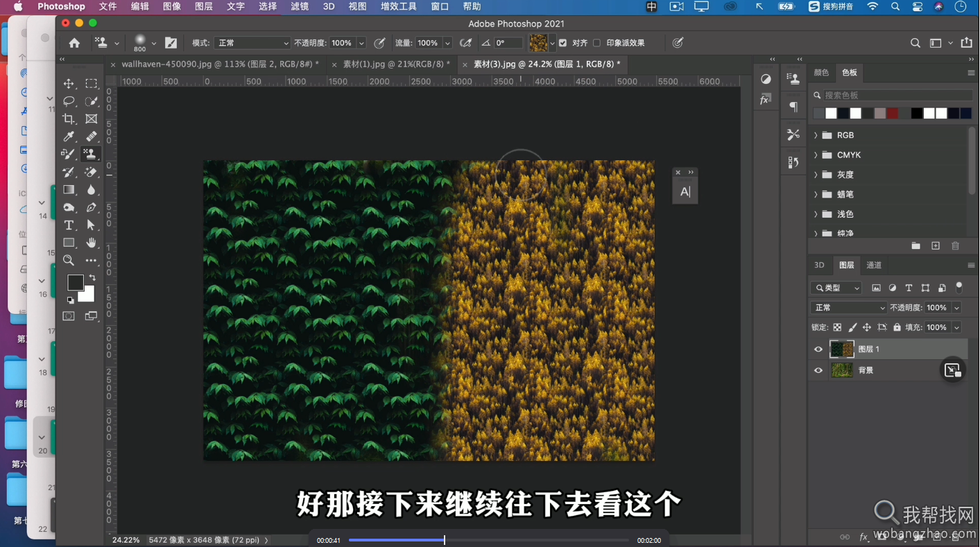Select the Eraser tool
The height and width of the screenshot is (547, 980).
[91, 172]
